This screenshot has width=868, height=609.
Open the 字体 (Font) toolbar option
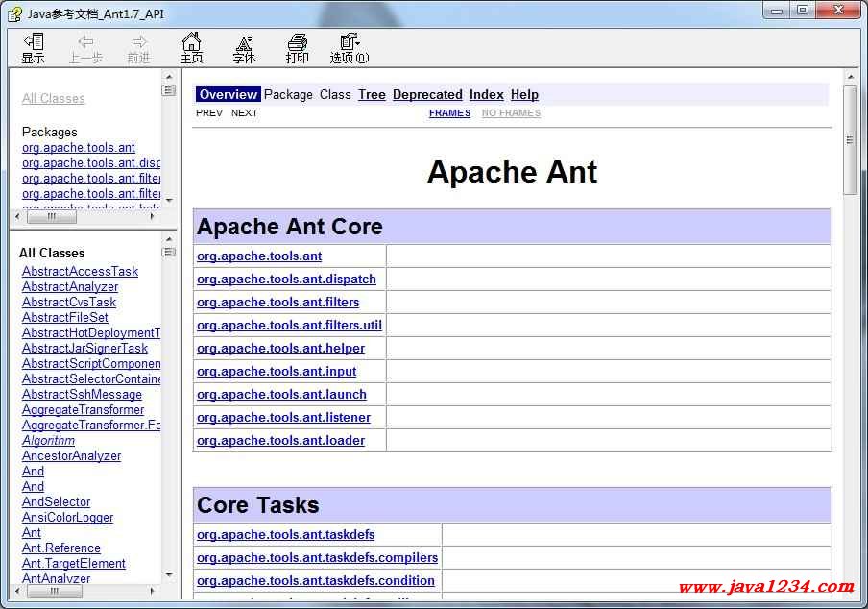click(x=244, y=49)
